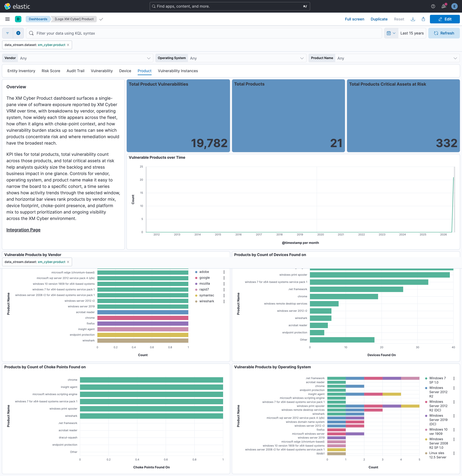Open legend options for google

click(x=224, y=278)
